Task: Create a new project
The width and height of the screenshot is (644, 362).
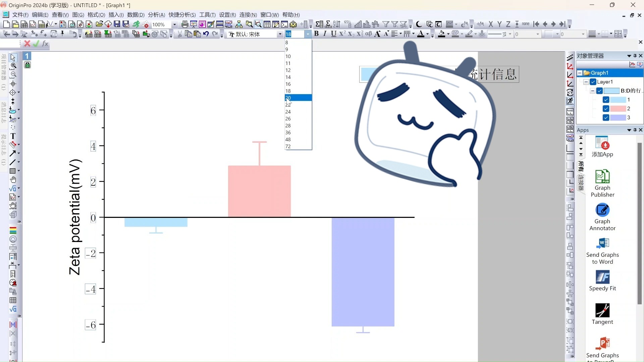Action: point(6,24)
